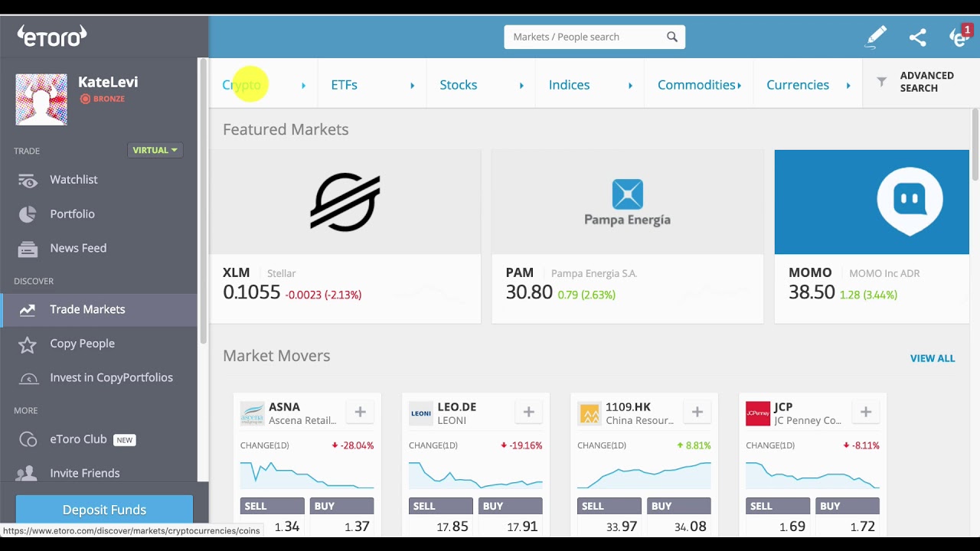This screenshot has width=980, height=551.
Task: Click the PAM price 30.80
Action: point(529,292)
